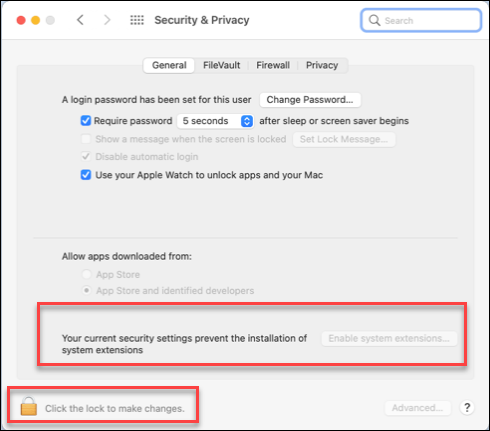Image resolution: width=490 pixels, height=431 pixels.
Task: Select the App Store radio button
Action: pos(87,274)
